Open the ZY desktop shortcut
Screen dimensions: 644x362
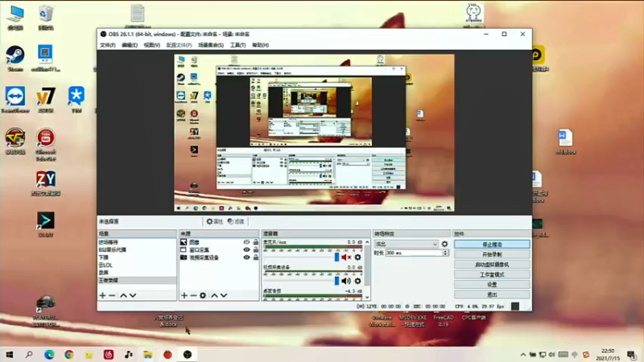(46, 183)
